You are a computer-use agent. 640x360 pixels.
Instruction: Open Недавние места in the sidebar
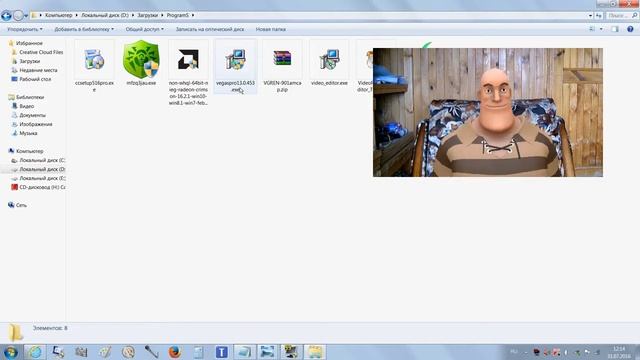tap(38, 70)
